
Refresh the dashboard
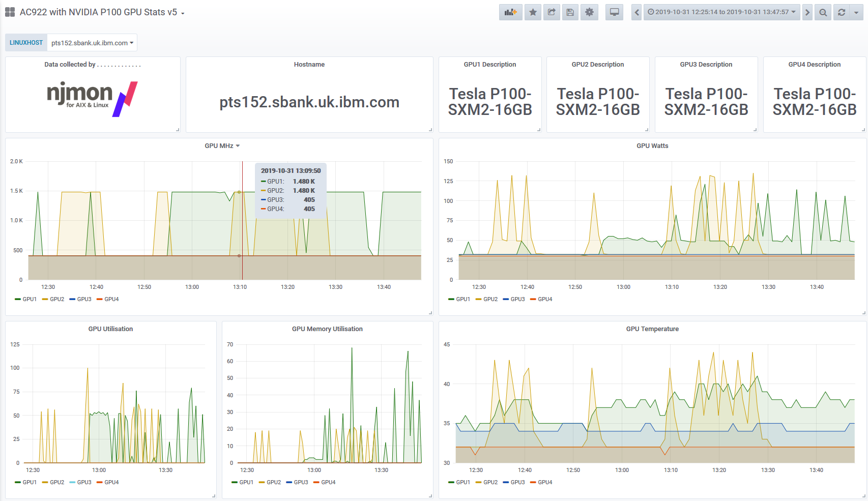pos(842,12)
